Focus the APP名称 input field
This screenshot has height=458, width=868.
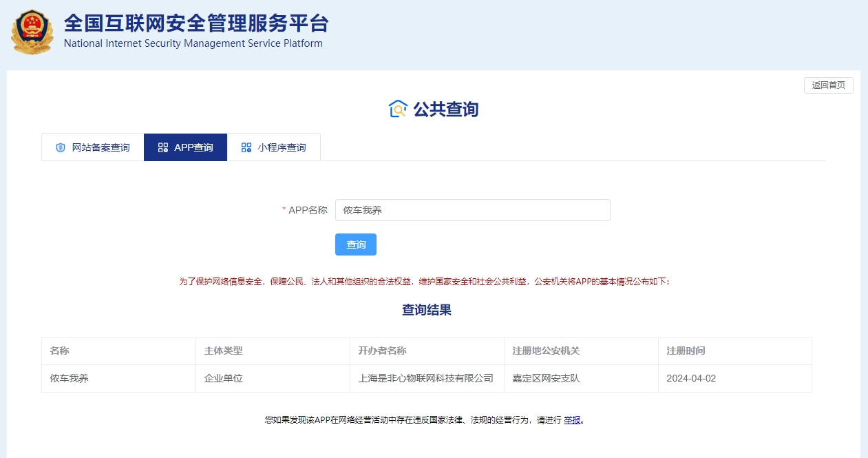(473, 210)
